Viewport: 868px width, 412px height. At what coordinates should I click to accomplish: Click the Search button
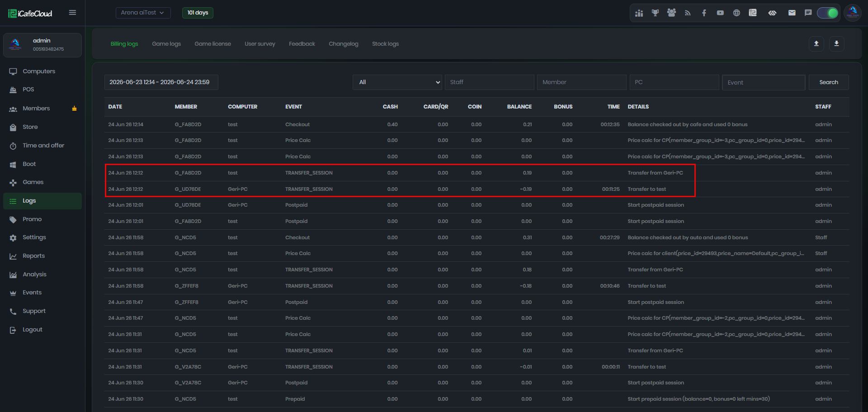coord(829,82)
